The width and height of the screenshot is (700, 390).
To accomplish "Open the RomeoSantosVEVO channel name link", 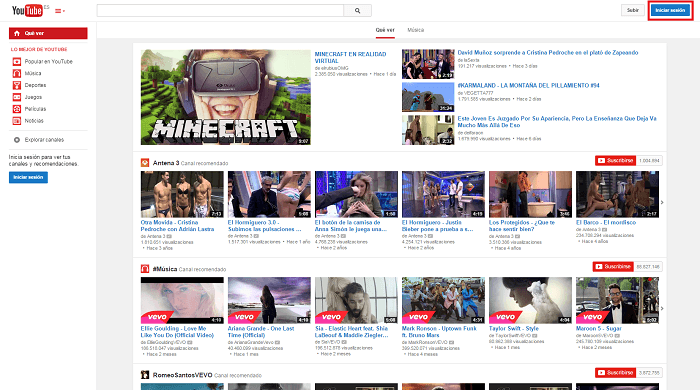I will 182,375.
